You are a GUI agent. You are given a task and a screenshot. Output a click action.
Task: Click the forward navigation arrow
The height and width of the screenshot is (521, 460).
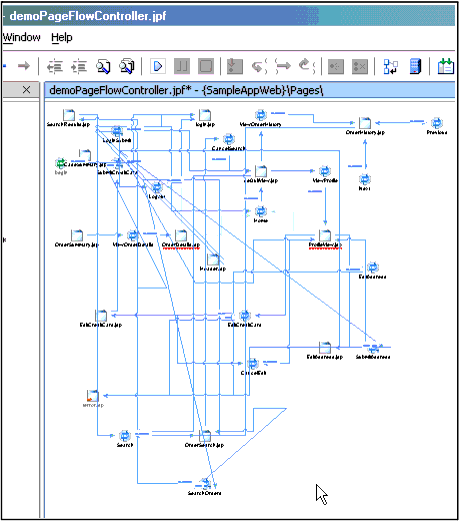click(24, 66)
